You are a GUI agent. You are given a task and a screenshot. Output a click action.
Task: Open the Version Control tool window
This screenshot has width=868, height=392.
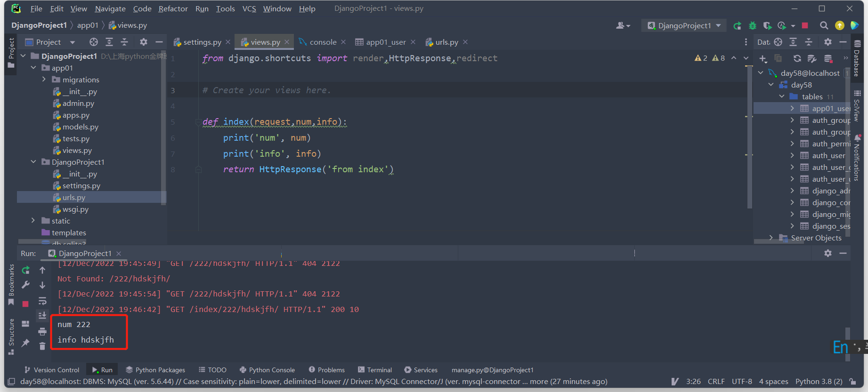(52, 370)
